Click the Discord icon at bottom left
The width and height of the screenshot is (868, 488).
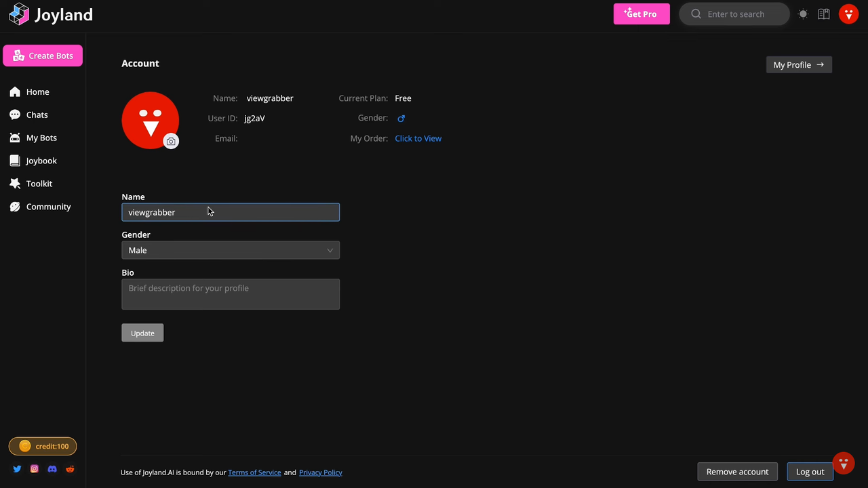[x=52, y=468]
